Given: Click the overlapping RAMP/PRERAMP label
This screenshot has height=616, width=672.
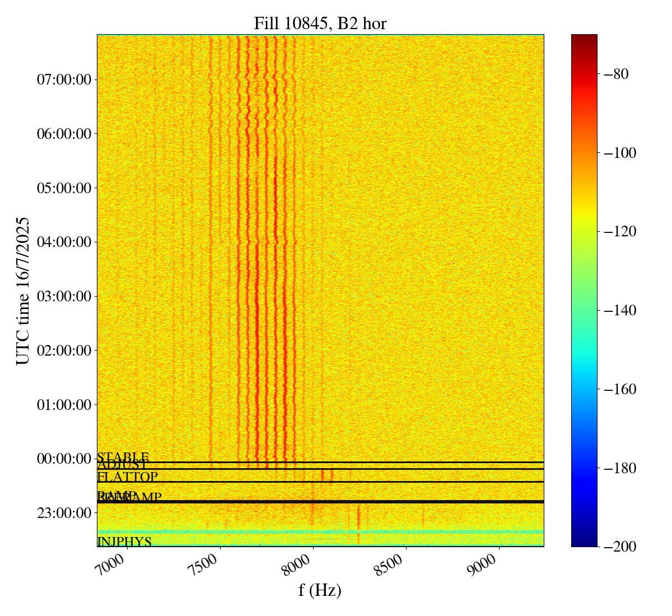Looking at the screenshot, I should point(129,497).
